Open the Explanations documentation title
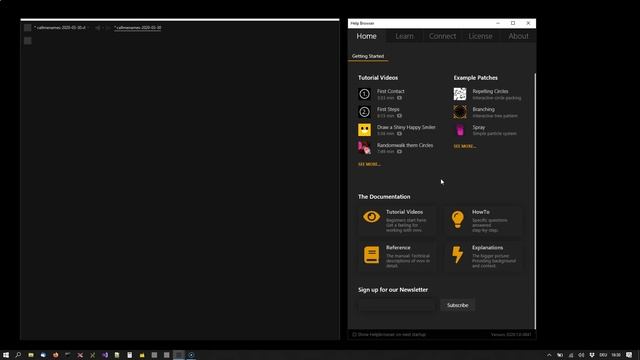The width and height of the screenshot is (640, 360). 487,247
